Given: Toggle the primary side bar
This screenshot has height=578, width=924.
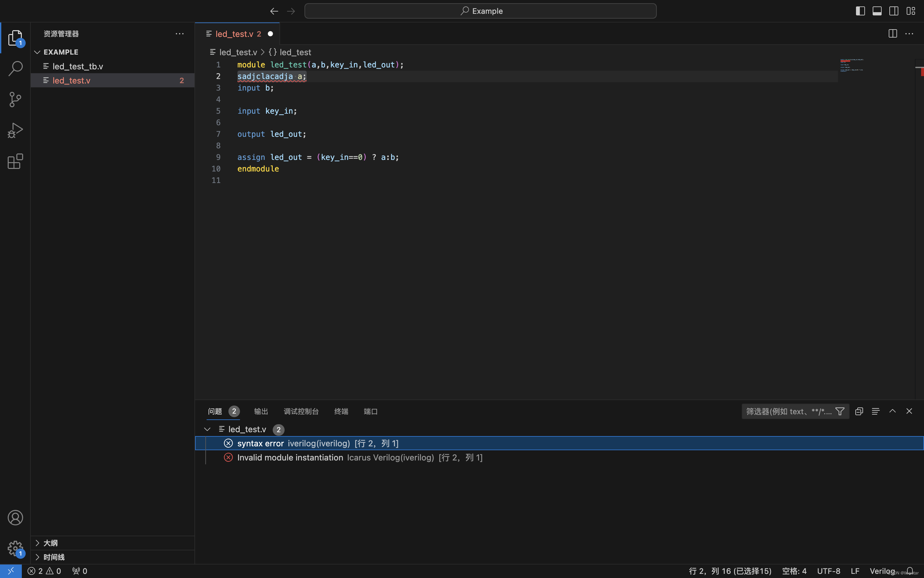Looking at the screenshot, I should (x=860, y=11).
